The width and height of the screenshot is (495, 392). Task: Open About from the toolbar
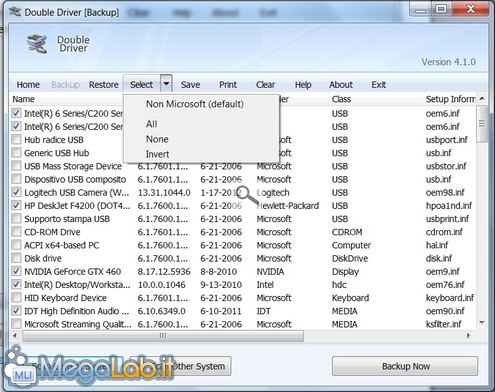[x=341, y=85]
